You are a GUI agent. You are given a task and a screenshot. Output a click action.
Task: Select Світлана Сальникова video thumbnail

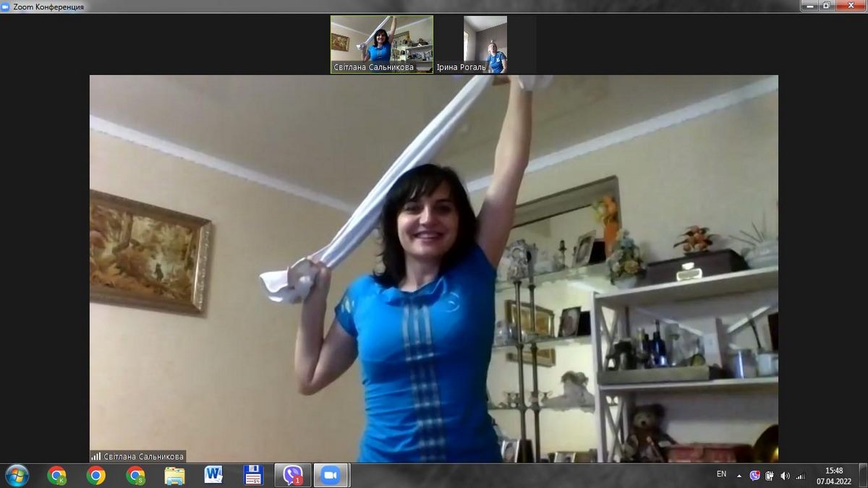click(x=382, y=44)
